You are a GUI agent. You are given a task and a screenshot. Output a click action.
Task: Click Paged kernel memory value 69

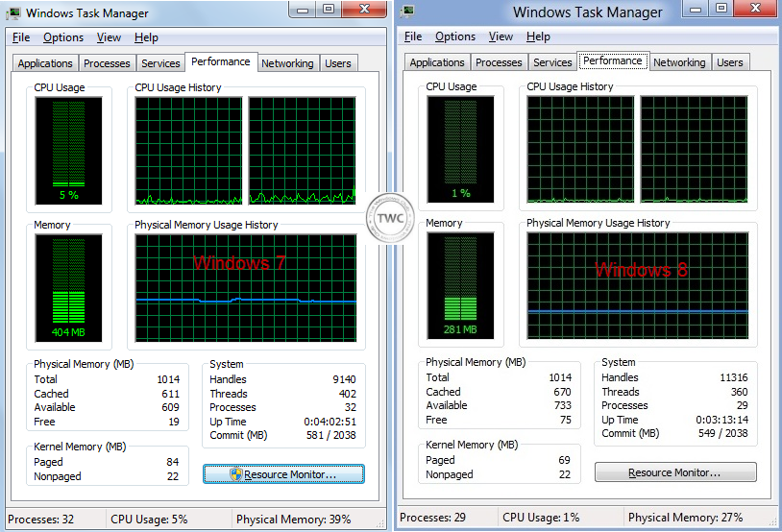pyautogui.click(x=565, y=460)
